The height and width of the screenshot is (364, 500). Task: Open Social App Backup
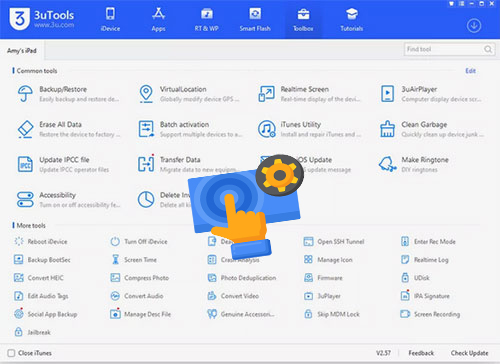46,314
